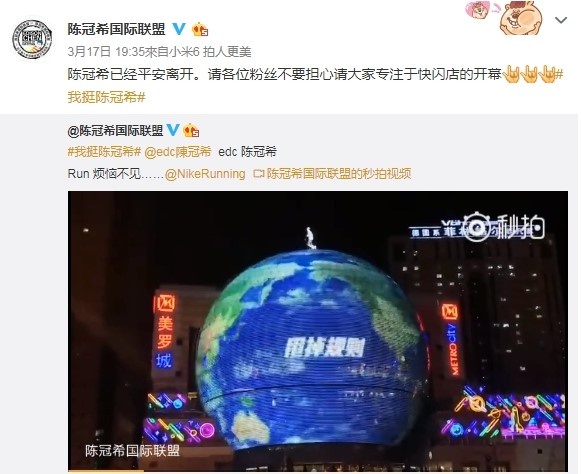The image size is (581, 474).
Task: Click the blue verified V badge beside the poster name
Action: (179, 29)
